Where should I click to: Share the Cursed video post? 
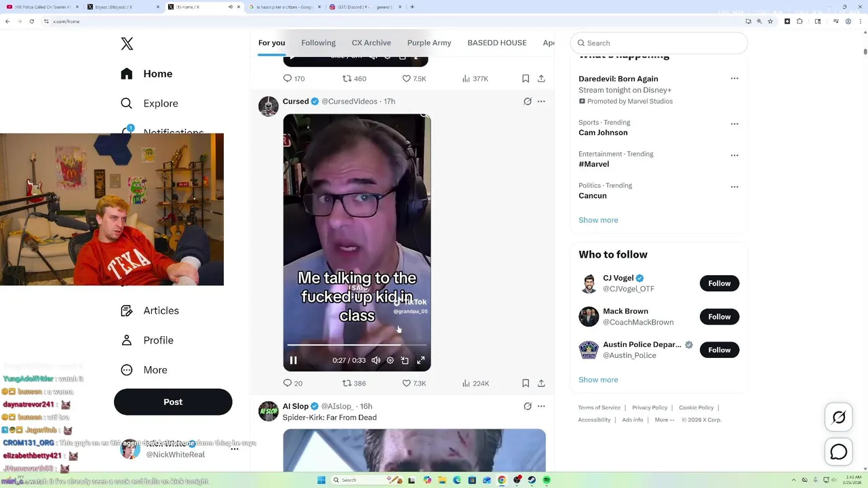coord(541,383)
